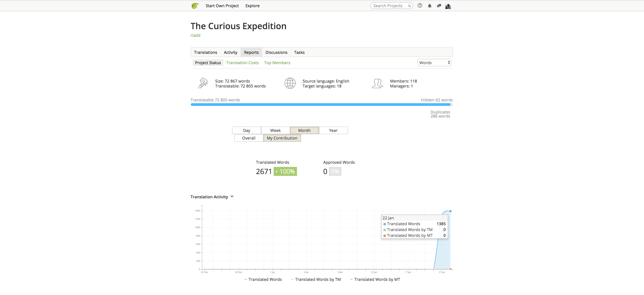
Task: Click the 0% grey approved badge
Action: coord(335,171)
